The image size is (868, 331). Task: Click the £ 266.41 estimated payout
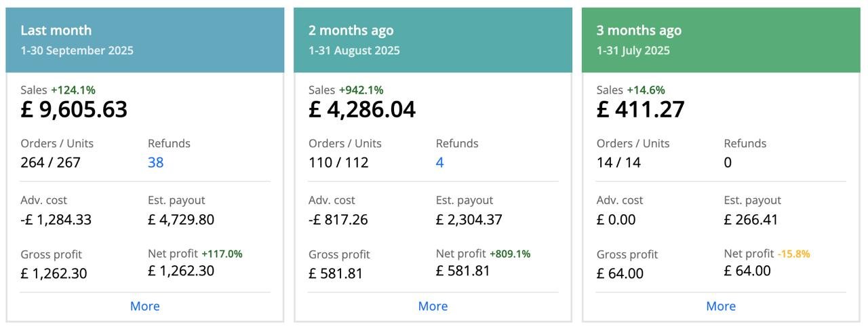pyautogui.click(x=751, y=220)
